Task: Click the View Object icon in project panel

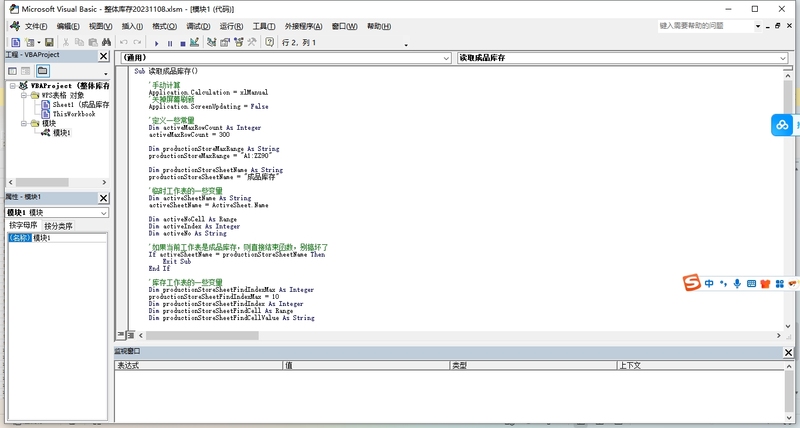Action: pyautogui.click(x=26, y=71)
